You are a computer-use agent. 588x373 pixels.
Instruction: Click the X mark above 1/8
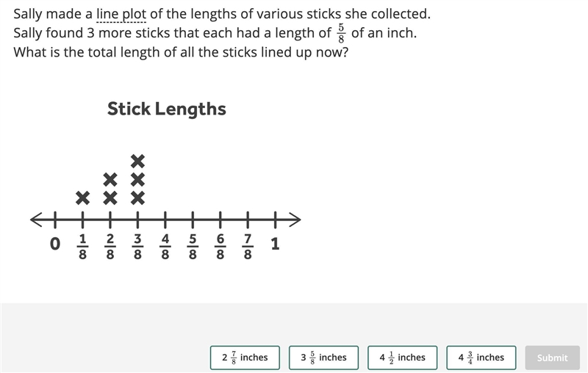(x=82, y=198)
